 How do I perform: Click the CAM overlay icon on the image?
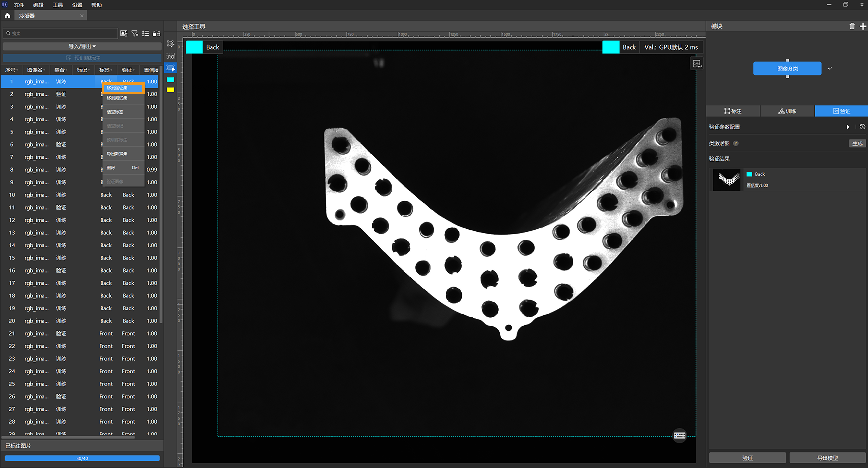click(x=696, y=64)
